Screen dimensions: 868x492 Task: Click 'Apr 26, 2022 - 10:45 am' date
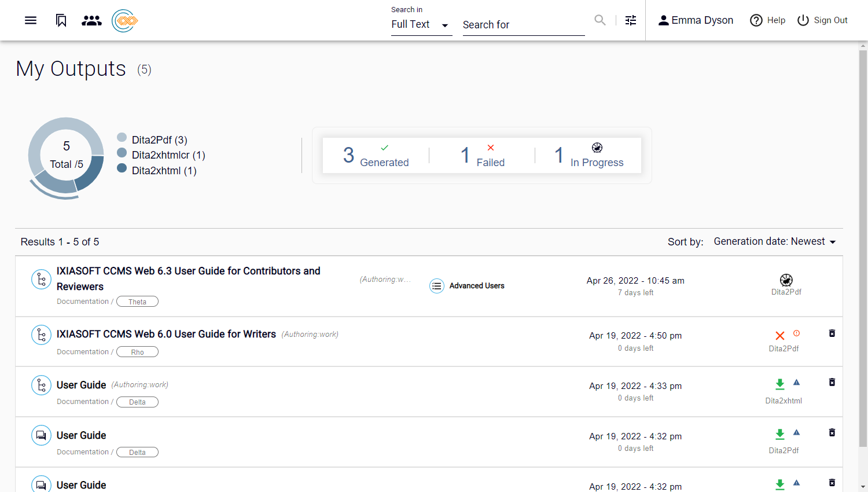point(635,281)
